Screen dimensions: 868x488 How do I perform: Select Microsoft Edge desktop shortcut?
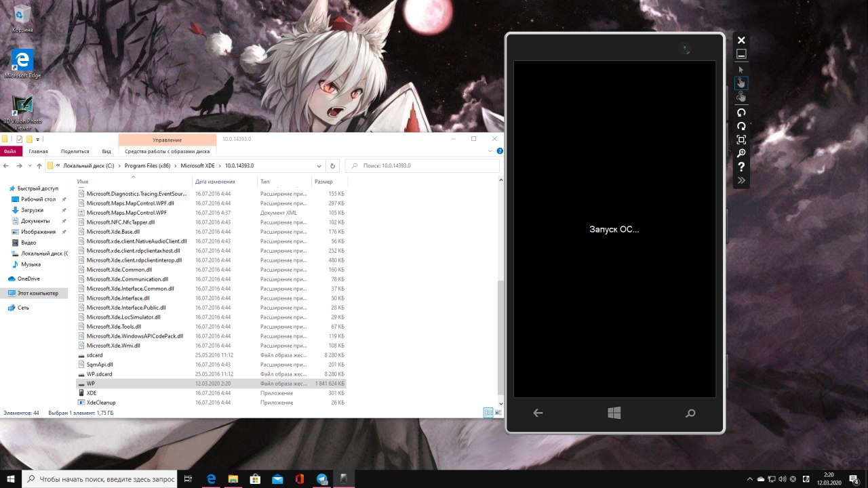(x=22, y=63)
